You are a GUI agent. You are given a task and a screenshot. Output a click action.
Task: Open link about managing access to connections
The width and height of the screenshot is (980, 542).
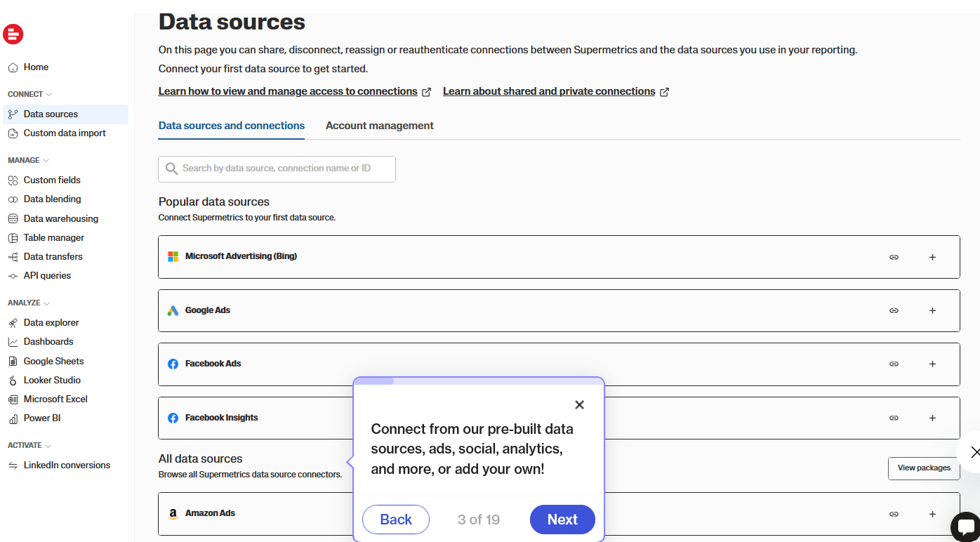(295, 92)
